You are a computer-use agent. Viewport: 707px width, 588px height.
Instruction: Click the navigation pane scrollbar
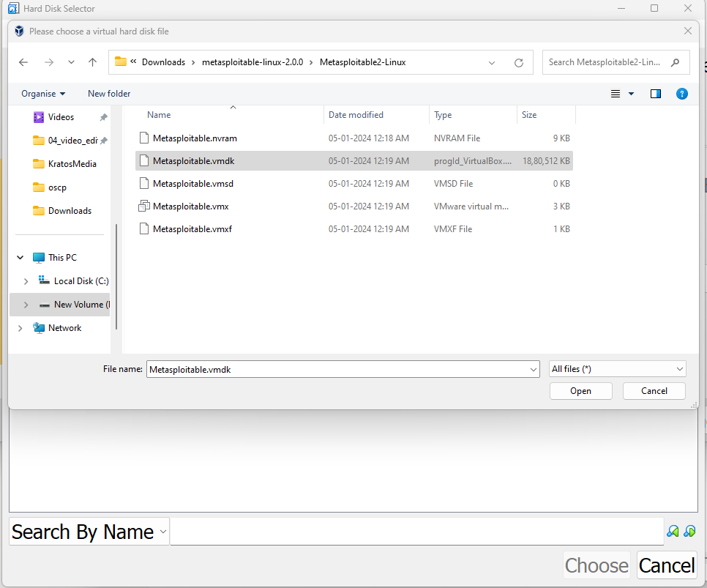point(116,276)
